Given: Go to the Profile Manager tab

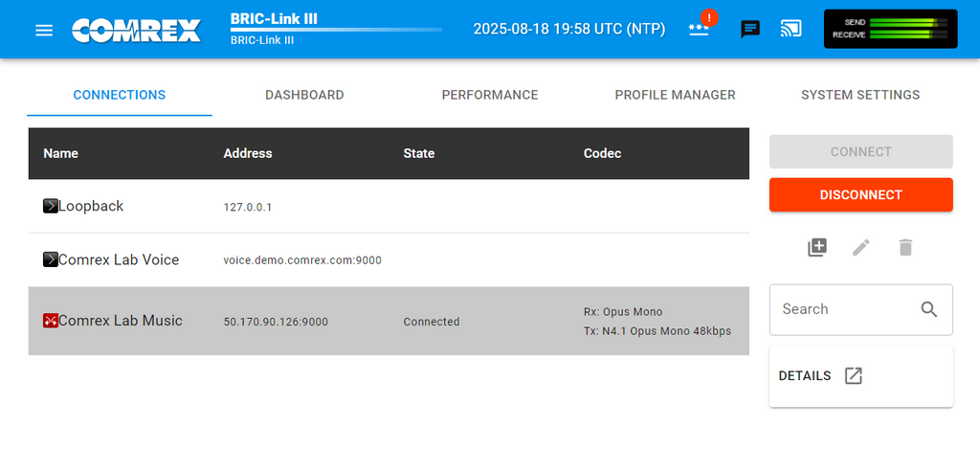Looking at the screenshot, I should (675, 95).
